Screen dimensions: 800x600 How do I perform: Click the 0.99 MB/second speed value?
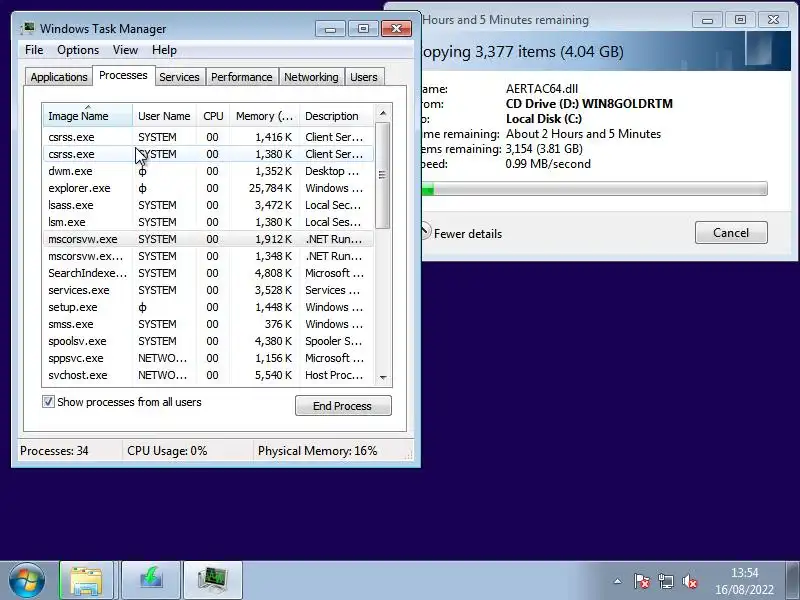[x=548, y=164]
